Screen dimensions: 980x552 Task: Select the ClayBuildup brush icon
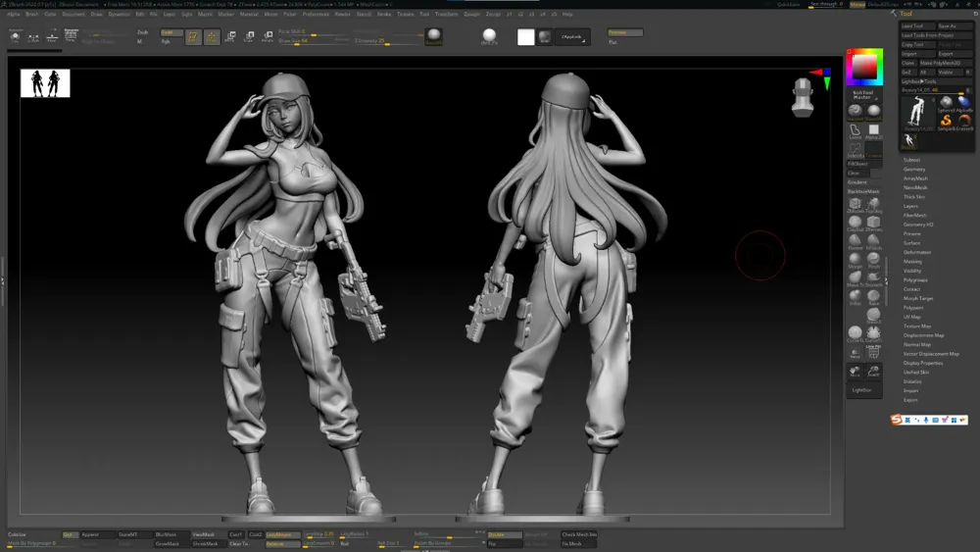[x=855, y=224]
